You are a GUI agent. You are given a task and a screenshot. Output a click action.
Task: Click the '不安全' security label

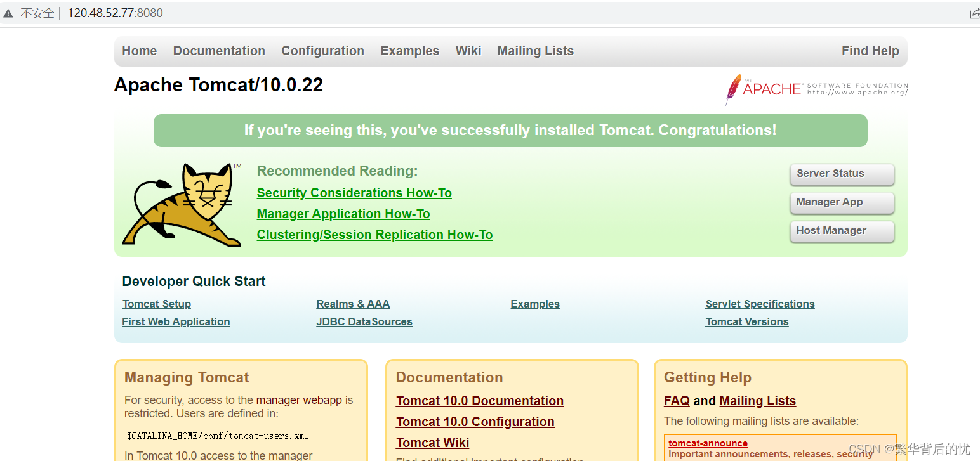pos(37,13)
